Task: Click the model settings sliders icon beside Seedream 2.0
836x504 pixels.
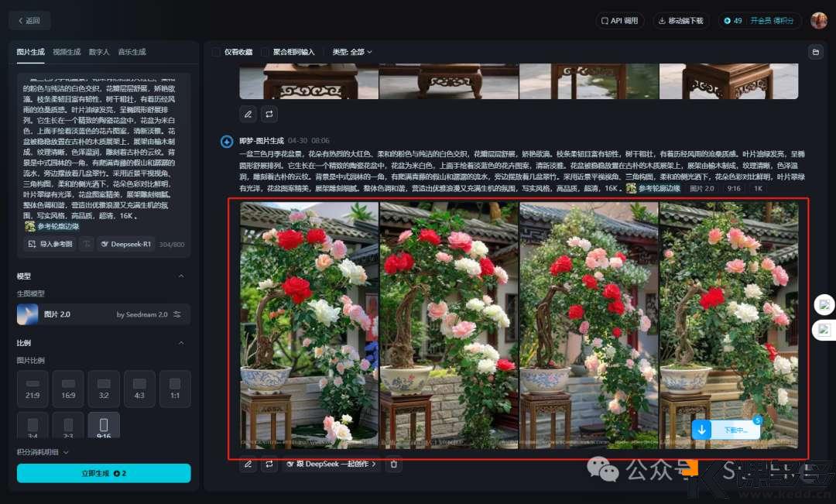Action: click(177, 314)
